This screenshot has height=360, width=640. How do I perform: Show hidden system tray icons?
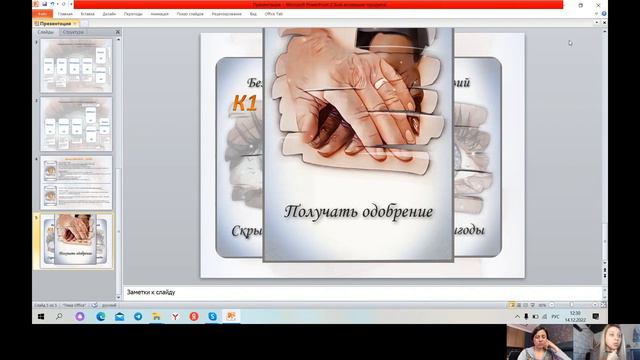(517, 317)
